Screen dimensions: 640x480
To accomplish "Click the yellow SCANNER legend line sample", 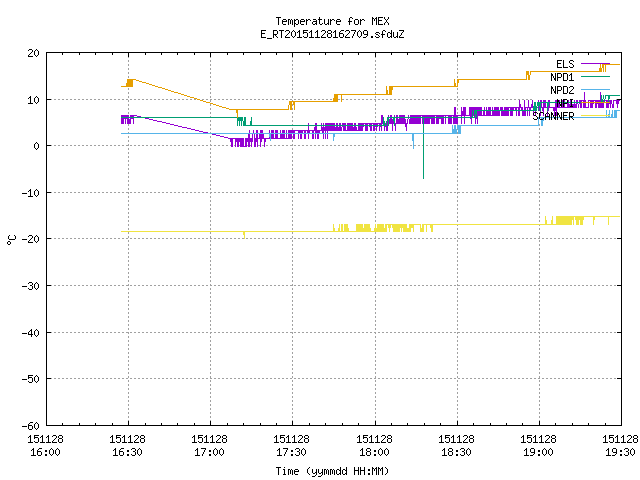I will 595,116.
